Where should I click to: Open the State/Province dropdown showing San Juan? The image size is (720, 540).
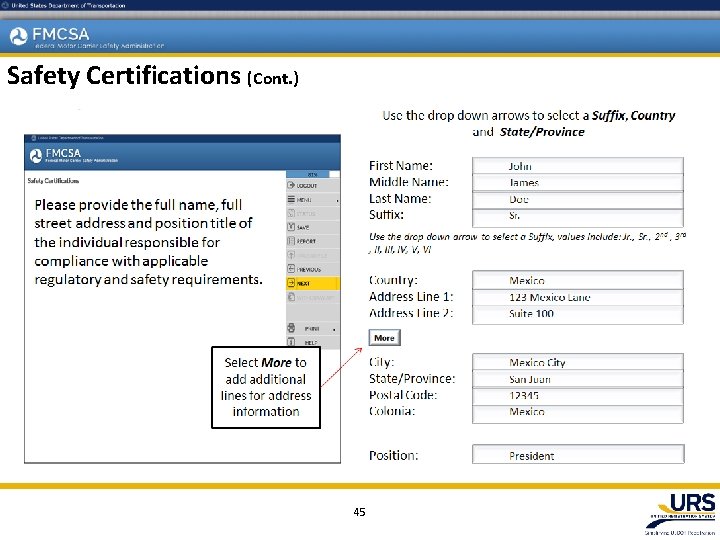578,379
